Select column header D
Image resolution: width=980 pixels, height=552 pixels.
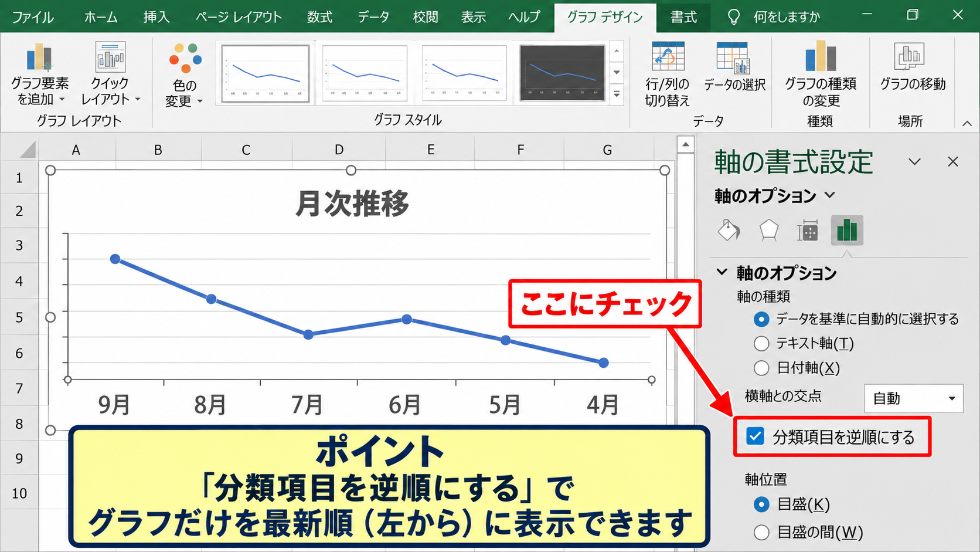[x=339, y=150]
